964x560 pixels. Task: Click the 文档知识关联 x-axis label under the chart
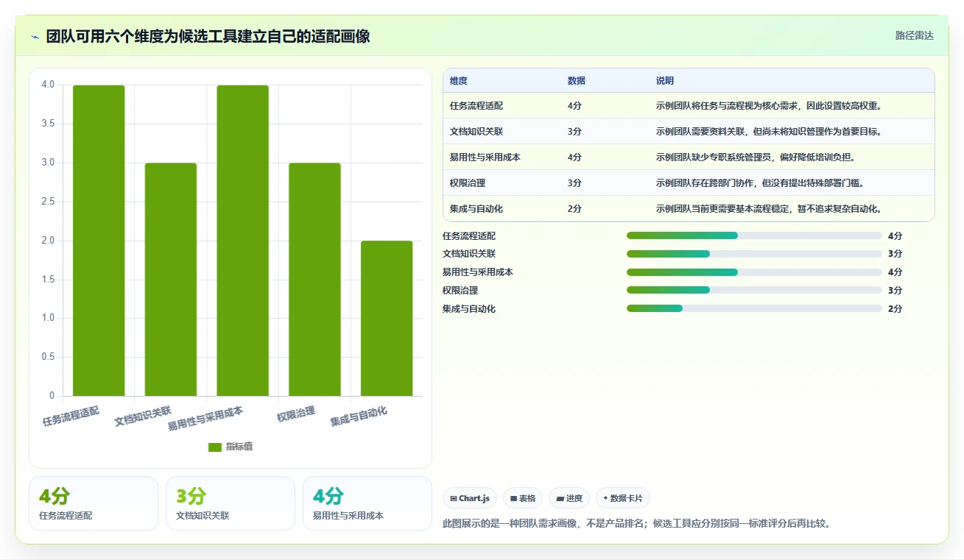point(143,416)
